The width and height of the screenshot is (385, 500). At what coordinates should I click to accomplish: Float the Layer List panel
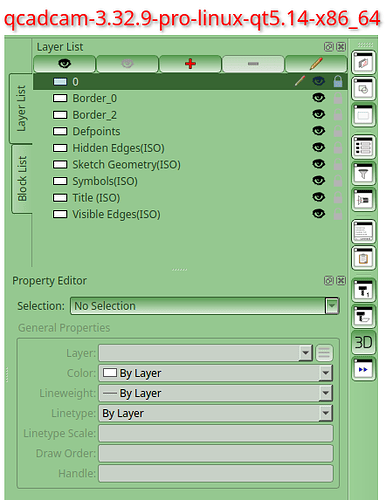click(x=329, y=47)
